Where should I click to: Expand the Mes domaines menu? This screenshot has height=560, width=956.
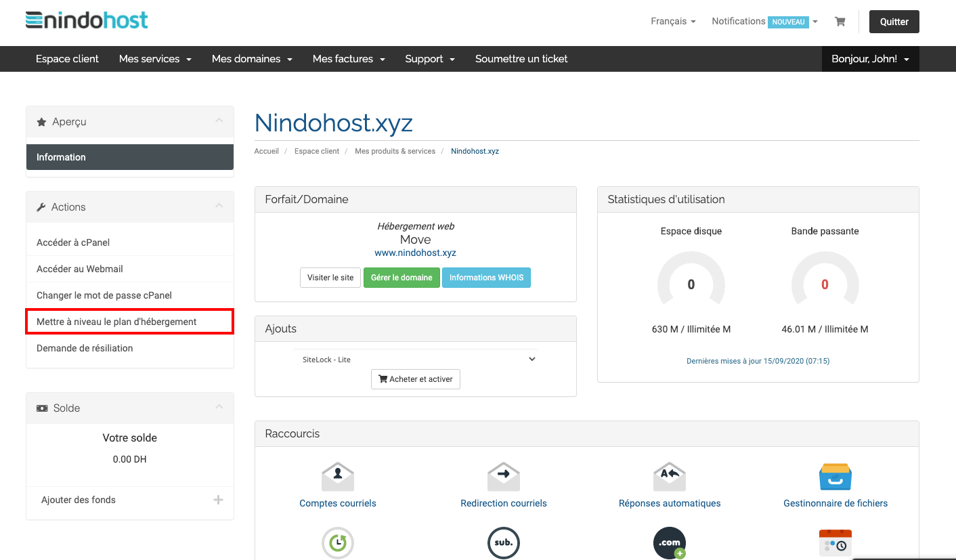[252, 59]
